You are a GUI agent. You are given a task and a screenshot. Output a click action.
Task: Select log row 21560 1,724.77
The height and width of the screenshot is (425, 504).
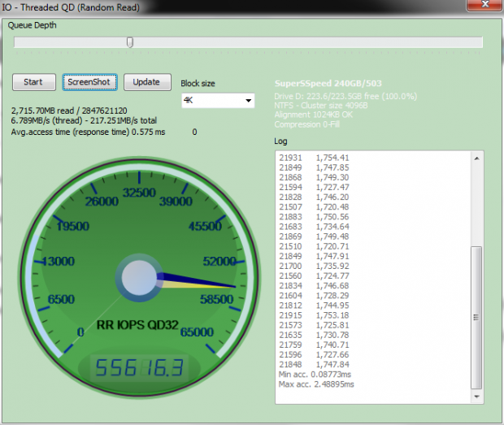(314, 276)
